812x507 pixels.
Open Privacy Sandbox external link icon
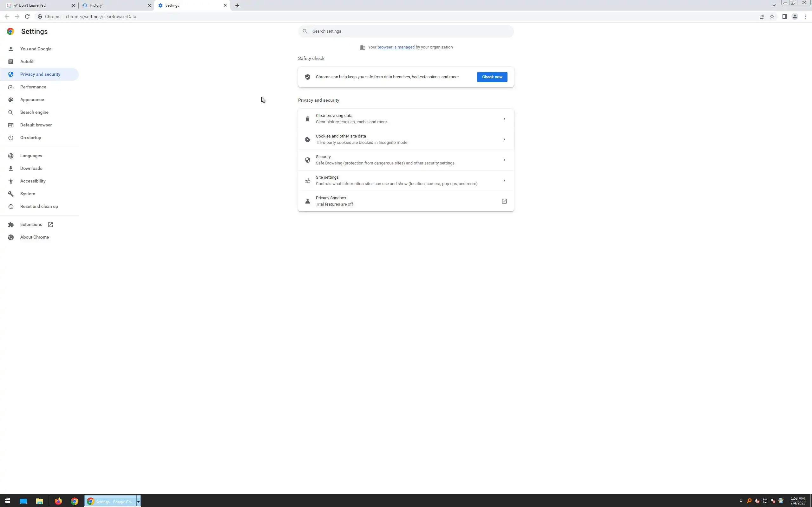click(x=504, y=201)
